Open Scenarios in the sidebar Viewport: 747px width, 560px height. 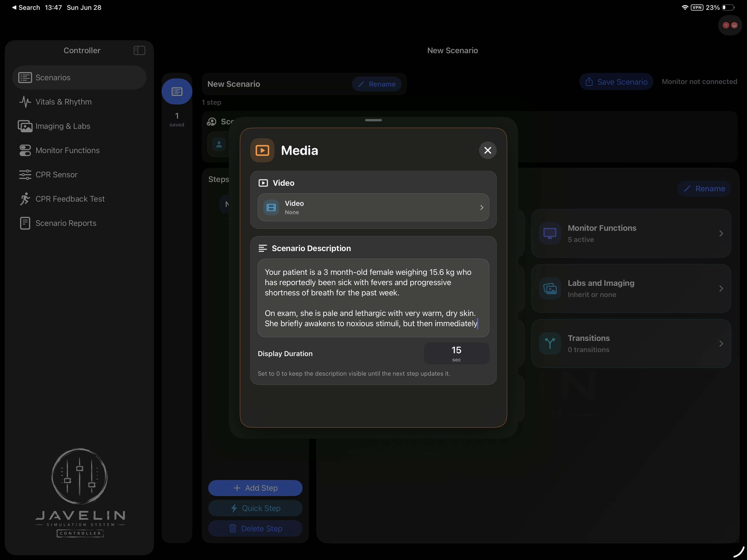79,77
